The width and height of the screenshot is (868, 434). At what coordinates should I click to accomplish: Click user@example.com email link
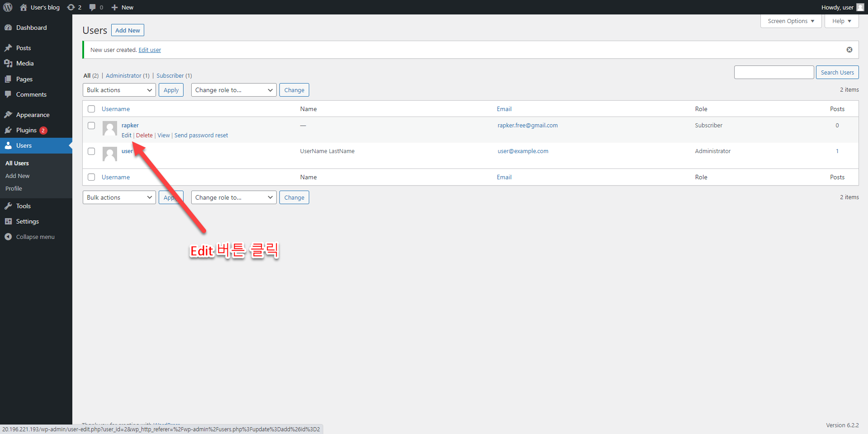(x=523, y=151)
